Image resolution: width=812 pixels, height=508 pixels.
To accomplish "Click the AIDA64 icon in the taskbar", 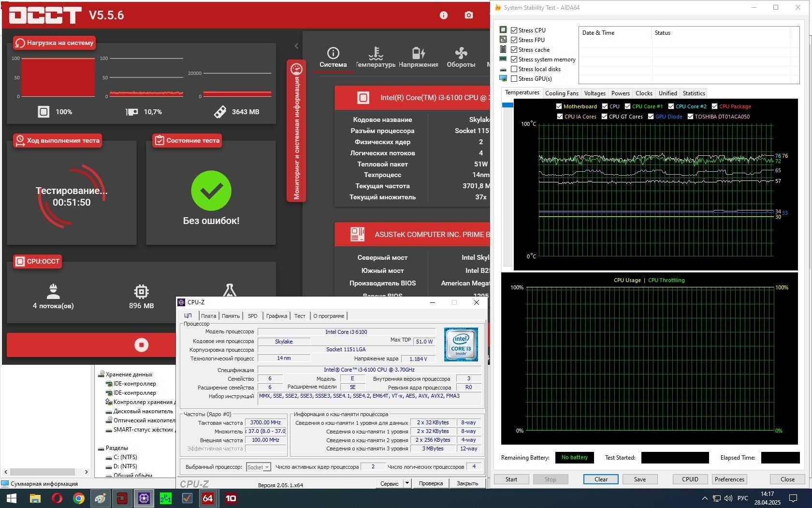I will point(208,498).
